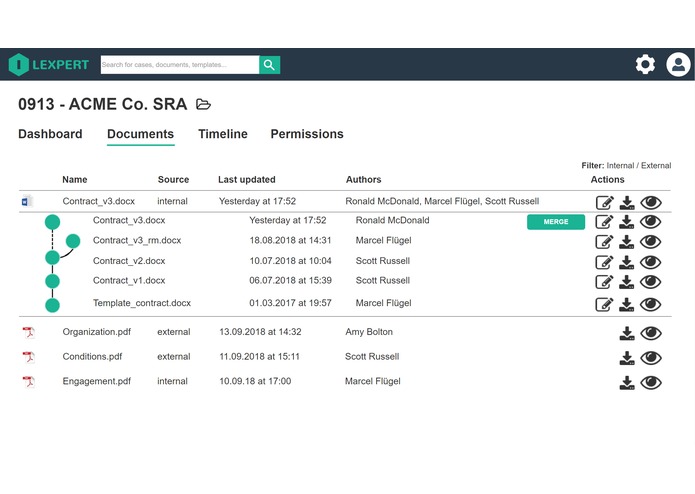
Task: Edit Contract_v3.docx version by Ronald McDonald
Action: coord(605,222)
